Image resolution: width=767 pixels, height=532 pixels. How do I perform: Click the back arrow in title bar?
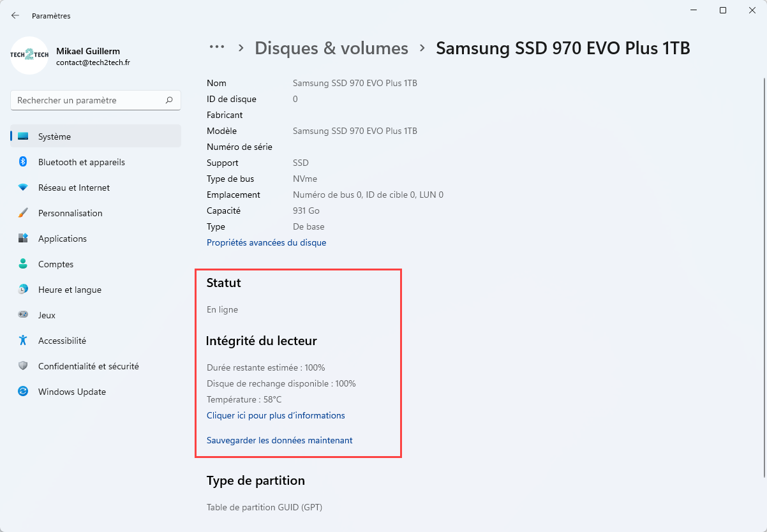(x=15, y=15)
